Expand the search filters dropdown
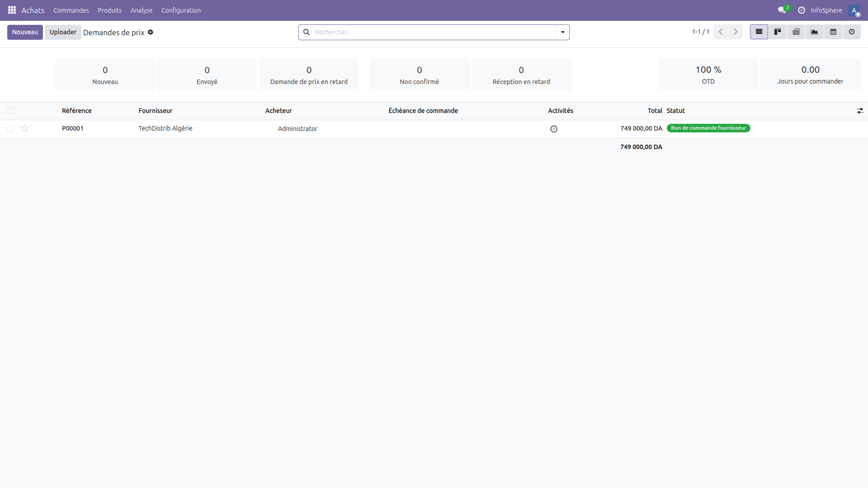Image resolution: width=868 pixels, height=488 pixels. click(x=562, y=32)
